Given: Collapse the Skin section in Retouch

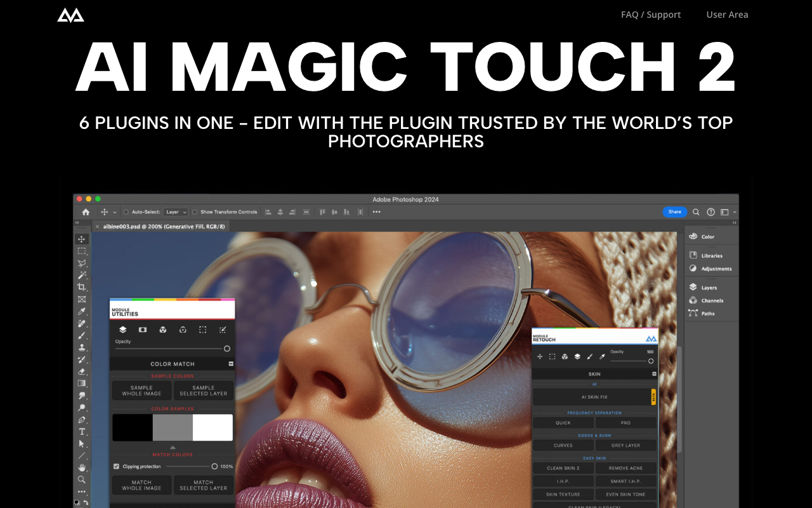Looking at the screenshot, I should (x=654, y=374).
